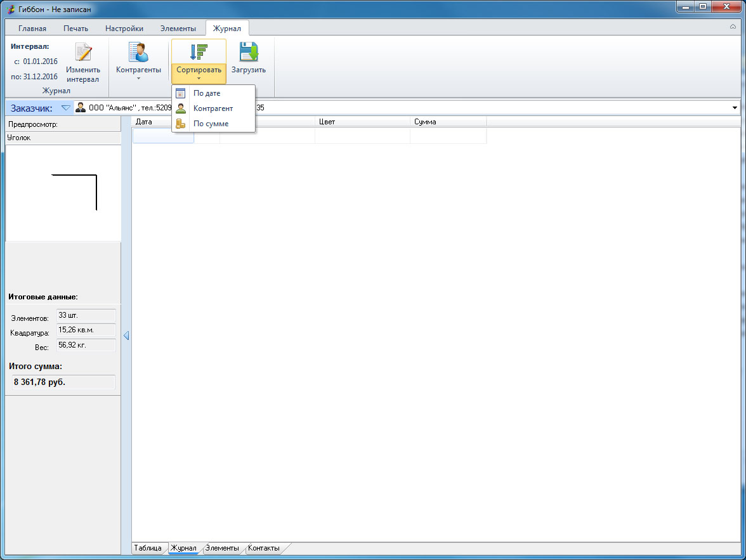The width and height of the screenshot is (746, 560).
Task: Click the Загрузить floppy disk icon
Action: click(x=249, y=53)
